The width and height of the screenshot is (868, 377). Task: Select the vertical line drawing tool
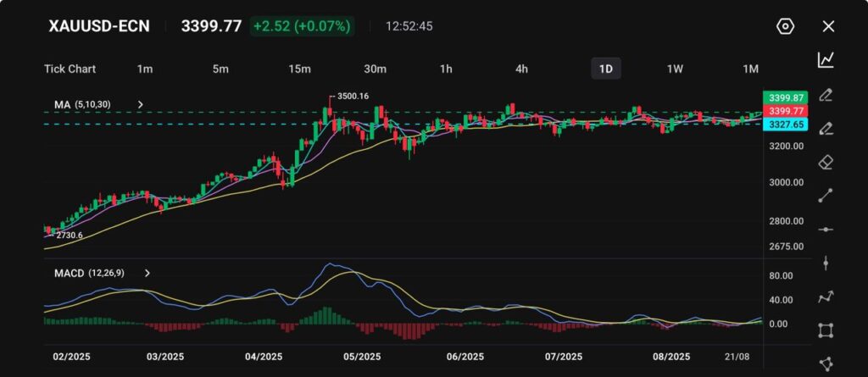pyautogui.click(x=826, y=263)
